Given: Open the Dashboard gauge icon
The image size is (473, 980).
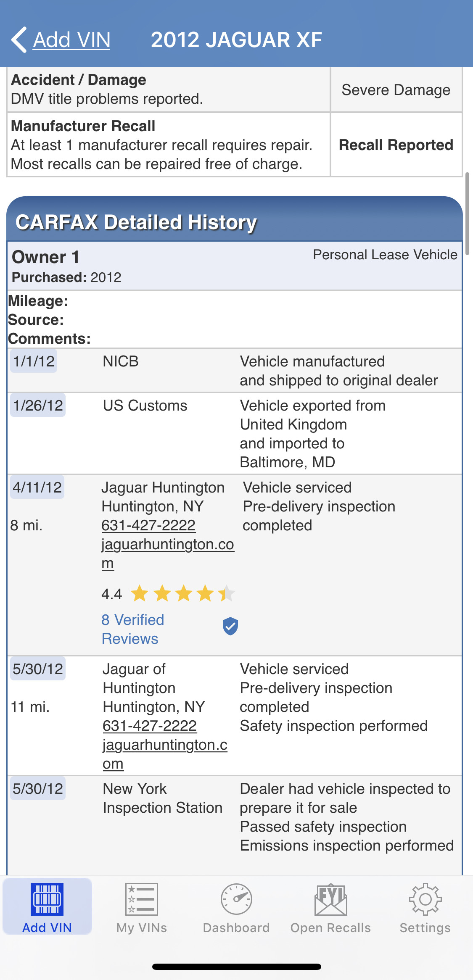Looking at the screenshot, I should tap(236, 899).
